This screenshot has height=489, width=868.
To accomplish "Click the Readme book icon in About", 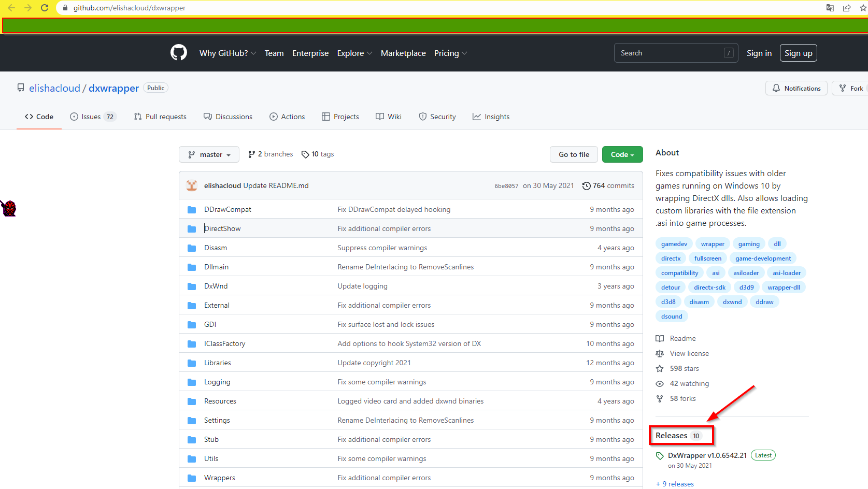I will click(660, 339).
